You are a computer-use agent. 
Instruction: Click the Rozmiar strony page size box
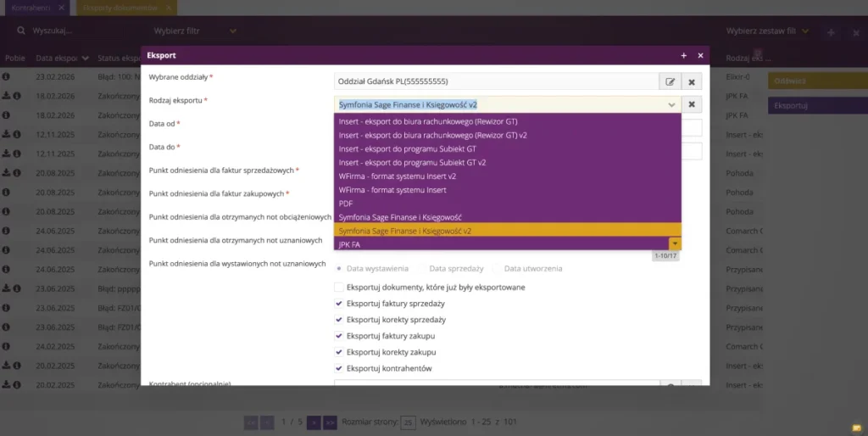(408, 422)
